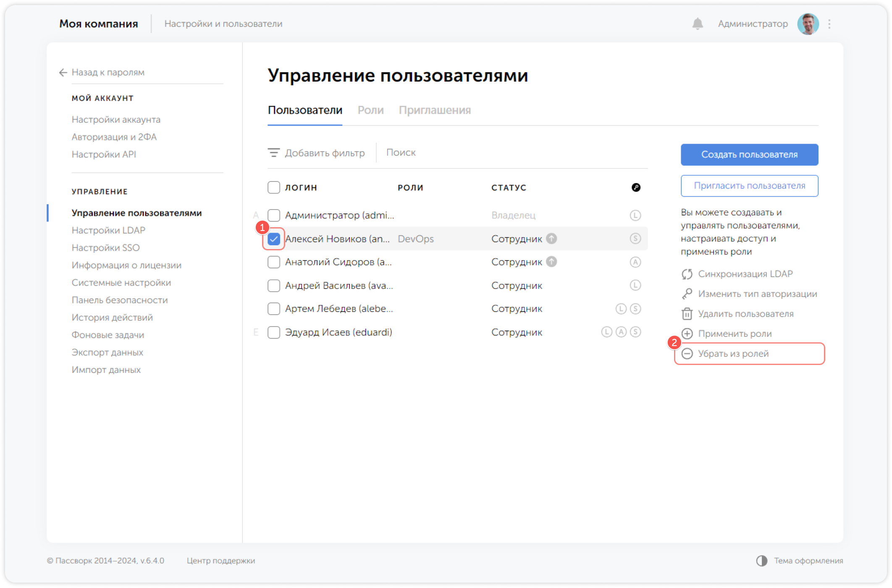The image size is (892, 588).
Task: Click the filter icon beside «Добавить фильтр»
Action: (274, 153)
